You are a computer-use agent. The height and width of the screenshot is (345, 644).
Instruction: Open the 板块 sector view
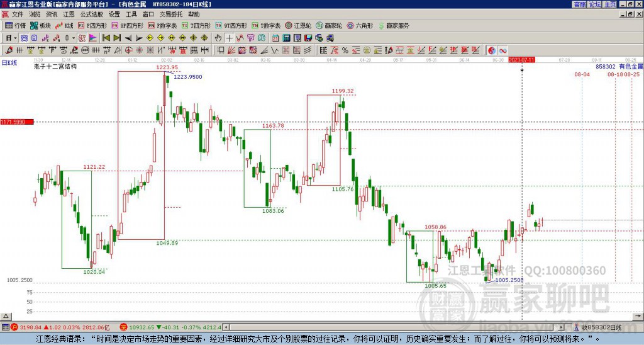click(40, 25)
